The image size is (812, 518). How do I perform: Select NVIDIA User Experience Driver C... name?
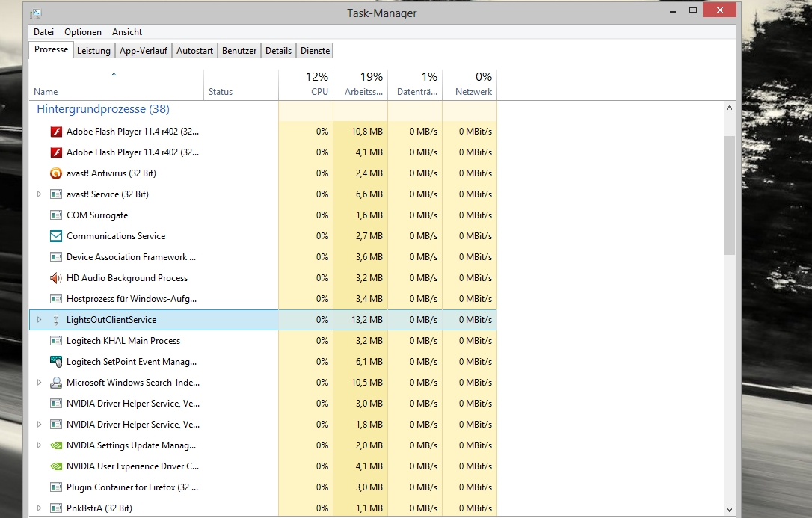(132, 466)
